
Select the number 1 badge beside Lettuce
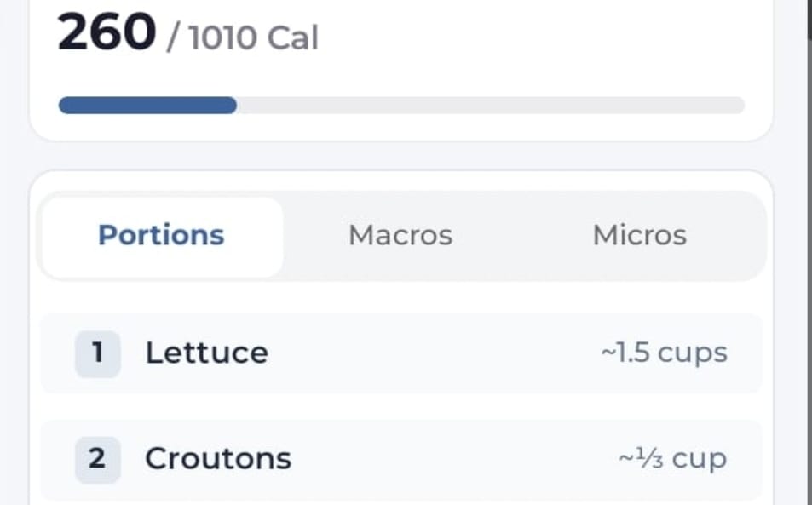(97, 354)
